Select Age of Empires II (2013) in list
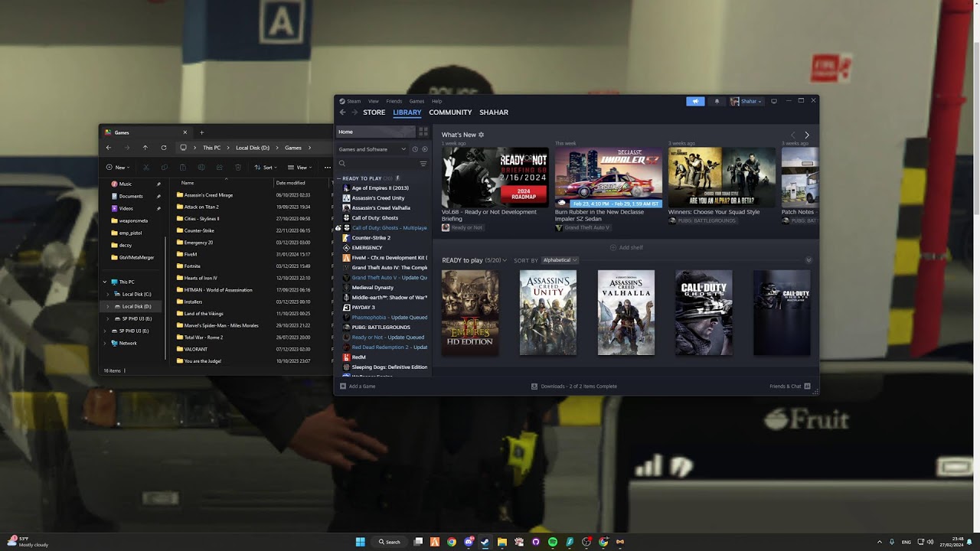 [380, 188]
